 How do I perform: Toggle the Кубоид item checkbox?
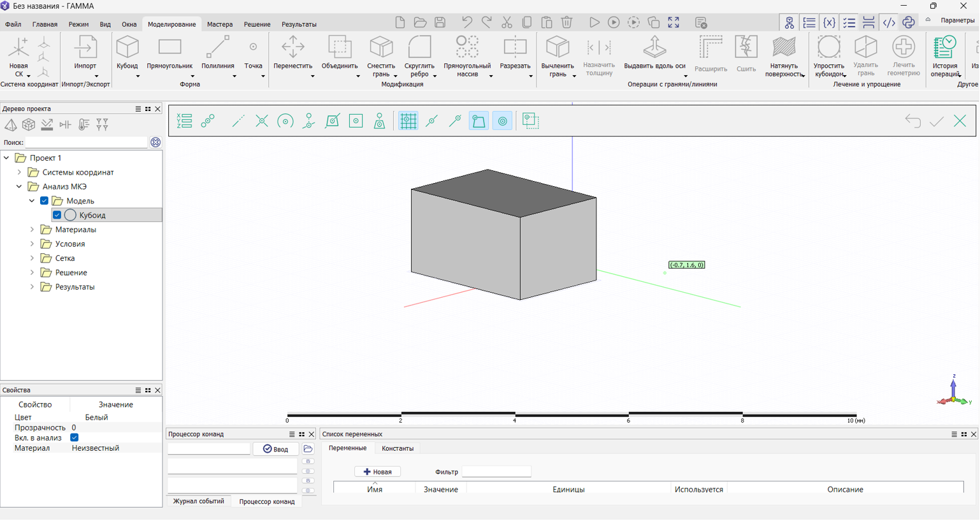point(57,216)
